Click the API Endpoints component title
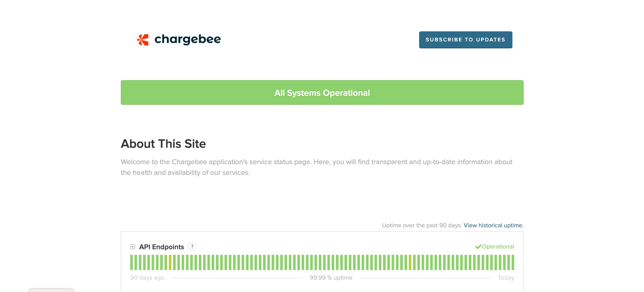 tap(162, 247)
